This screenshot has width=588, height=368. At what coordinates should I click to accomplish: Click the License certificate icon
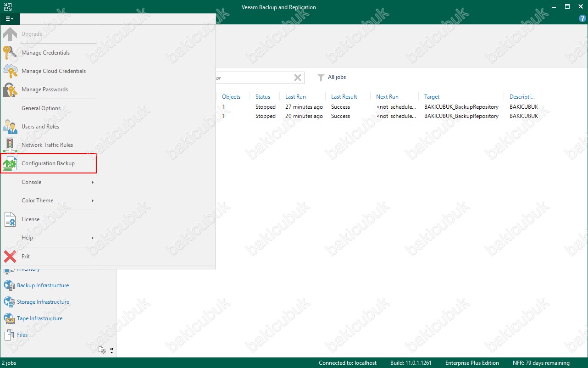(10, 219)
